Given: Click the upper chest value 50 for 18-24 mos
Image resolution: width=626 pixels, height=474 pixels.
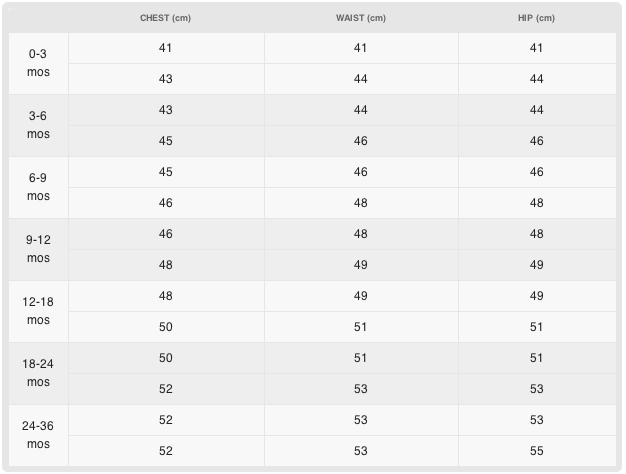Looking at the screenshot, I should pos(165,358).
